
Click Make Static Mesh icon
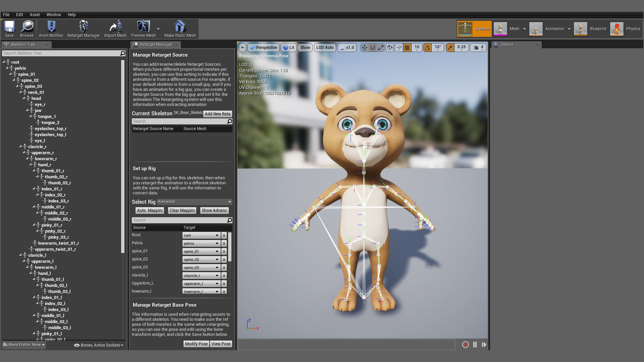click(x=180, y=27)
